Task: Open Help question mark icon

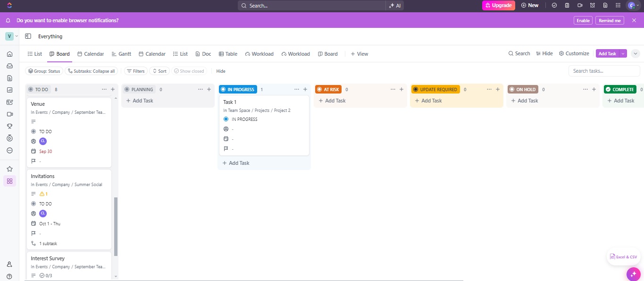Action: [x=9, y=276]
